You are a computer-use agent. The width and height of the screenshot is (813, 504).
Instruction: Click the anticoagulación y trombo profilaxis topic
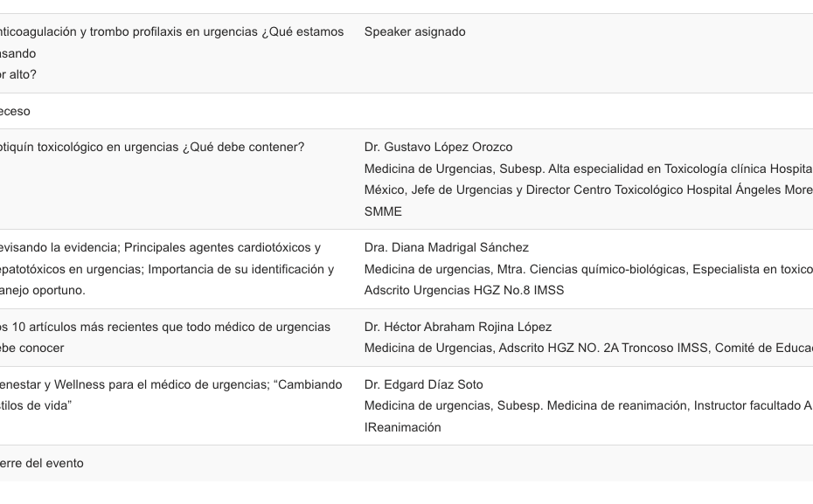pyautogui.click(x=171, y=52)
